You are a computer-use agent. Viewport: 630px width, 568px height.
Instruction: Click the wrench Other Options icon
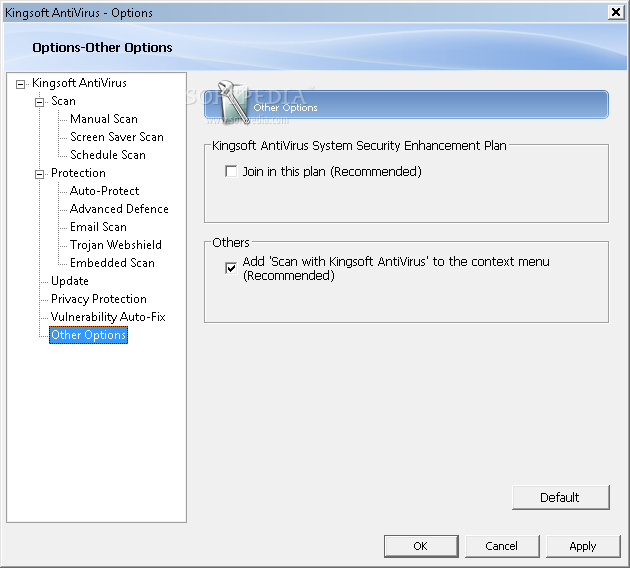232,102
